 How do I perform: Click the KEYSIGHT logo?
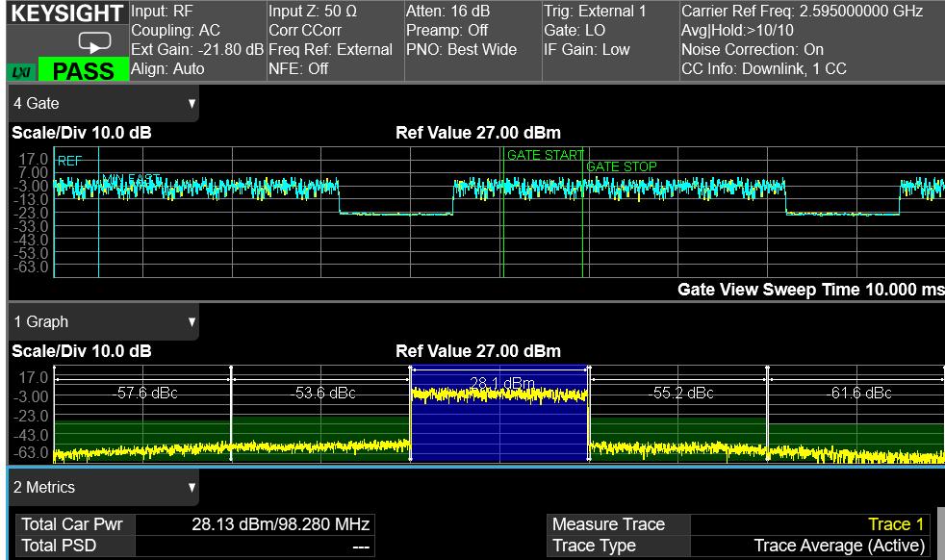point(67,13)
